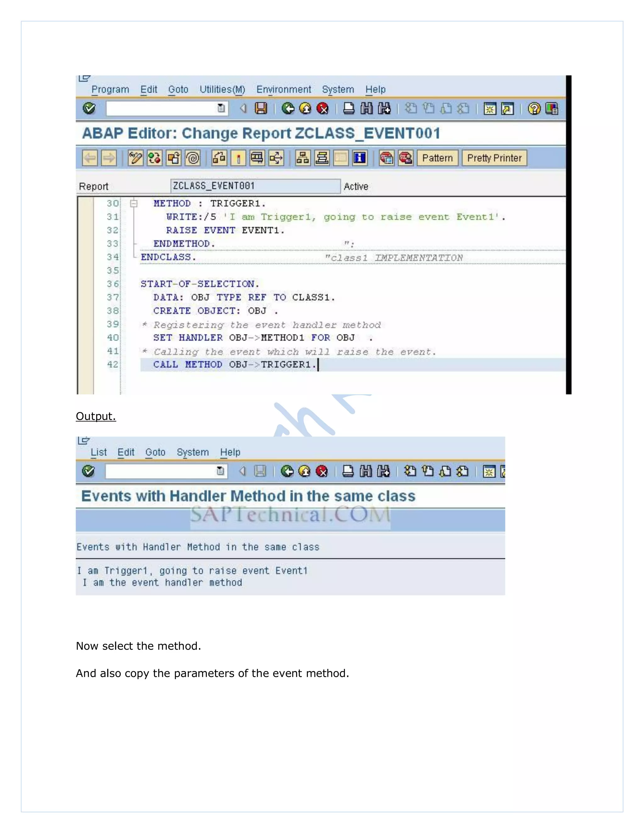The width and height of the screenshot is (644, 833).
Task: Click the yellow Help question mark icon
Action: pyautogui.click(x=534, y=109)
